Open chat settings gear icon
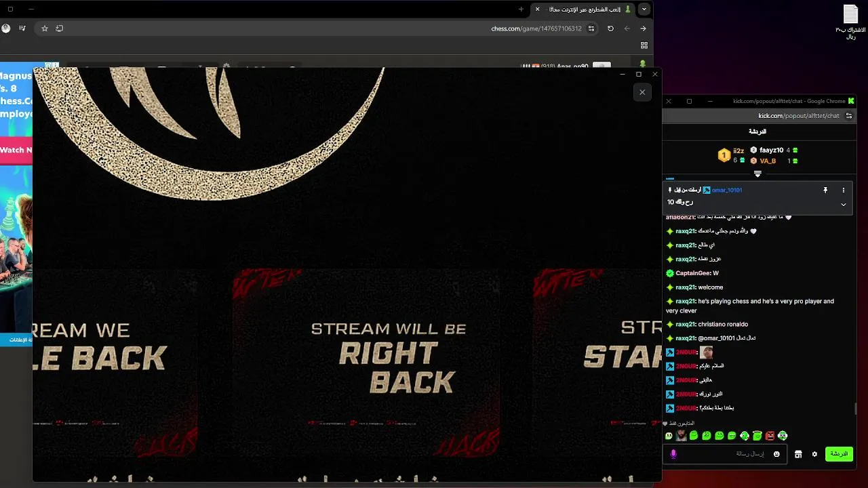Image resolution: width=868 pixels, height=488 pixels. pyautogui.click(x=814, y=454)
